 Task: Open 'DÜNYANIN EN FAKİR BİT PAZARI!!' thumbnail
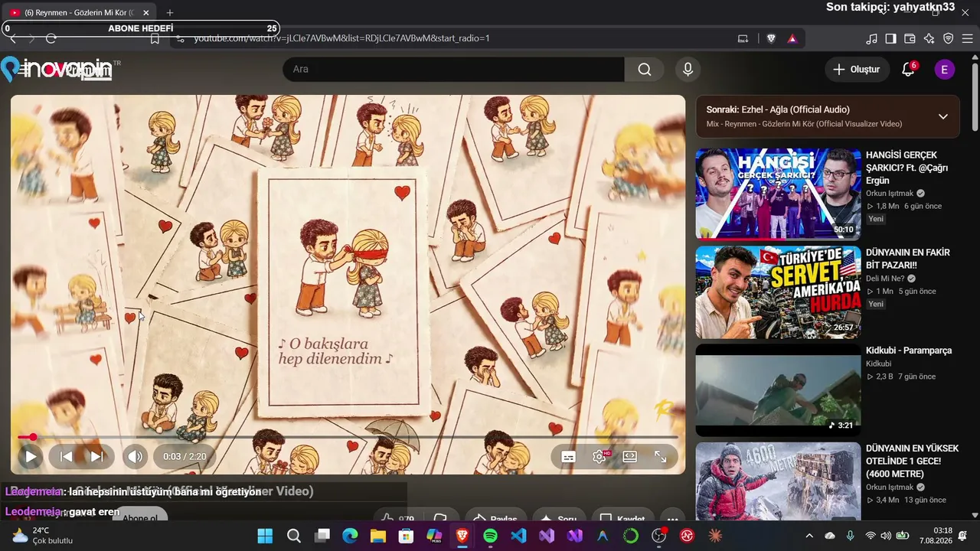tap(778, 292)
